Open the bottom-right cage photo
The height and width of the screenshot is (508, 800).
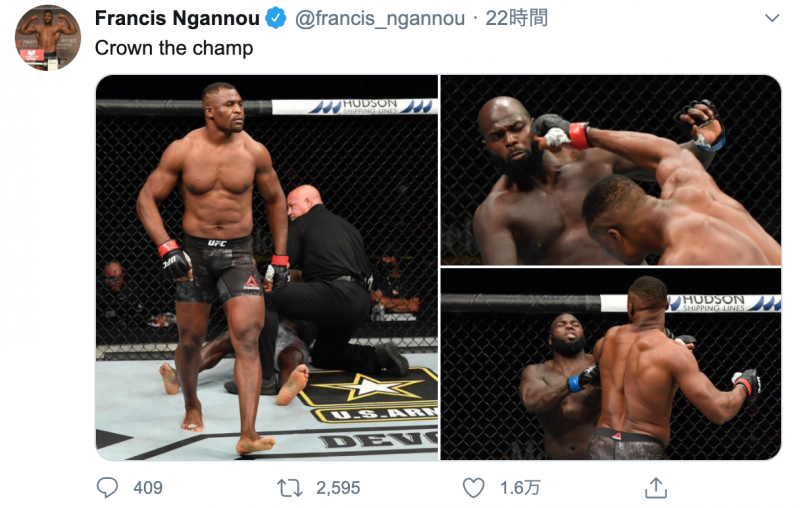point(611,364)
